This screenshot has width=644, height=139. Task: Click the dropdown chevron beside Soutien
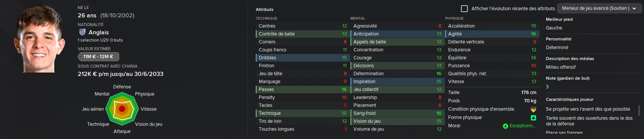pyautogui.click(x=634, y=8)
